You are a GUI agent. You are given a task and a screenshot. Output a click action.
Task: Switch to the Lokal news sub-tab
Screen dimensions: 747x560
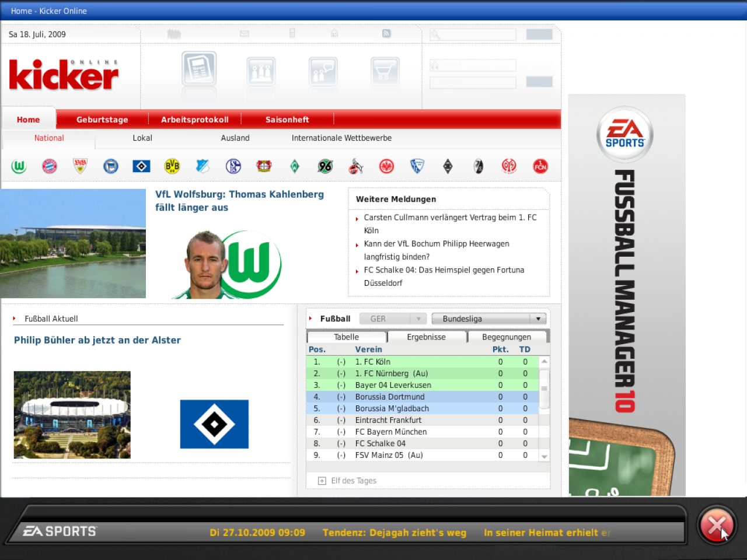point(142,138)
